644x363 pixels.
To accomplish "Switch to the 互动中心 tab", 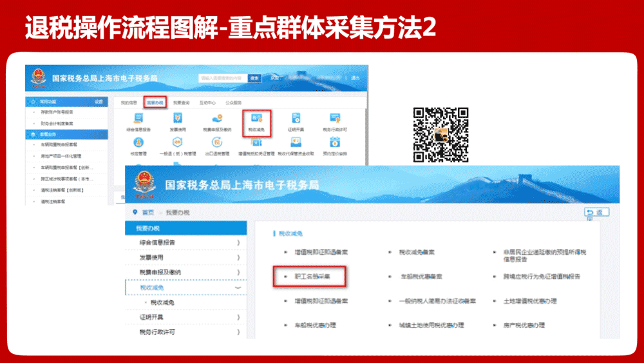I will [x=207, y=103].
